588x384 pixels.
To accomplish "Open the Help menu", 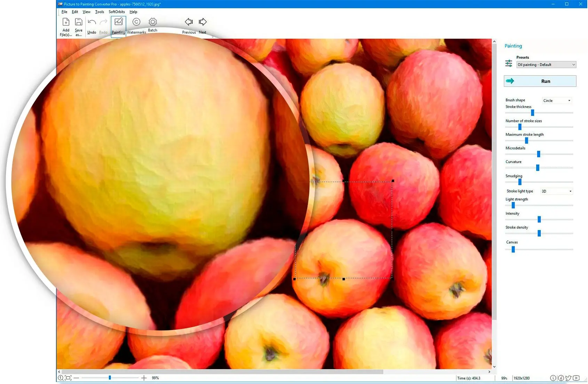I will [134, 12].
